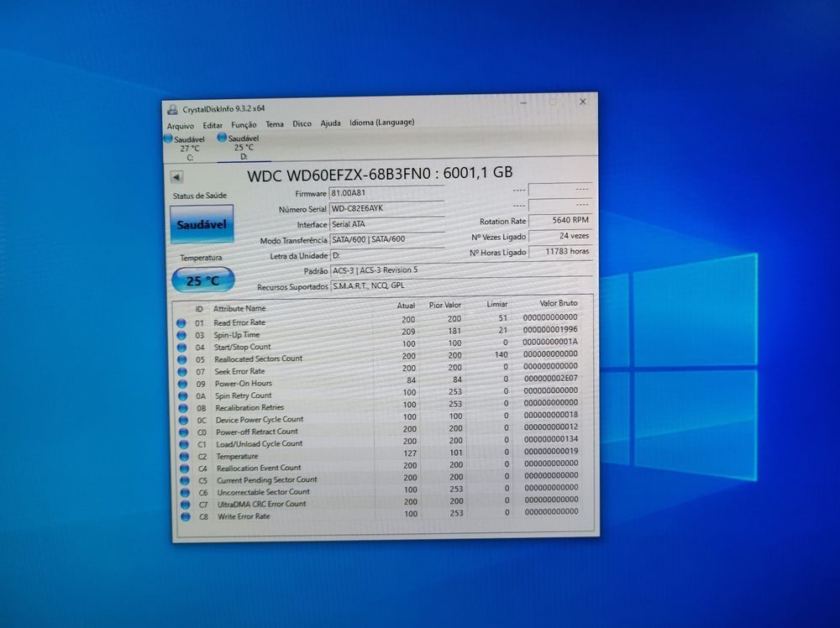Click the Recursos Suportados field

click(x=461, y=285)
